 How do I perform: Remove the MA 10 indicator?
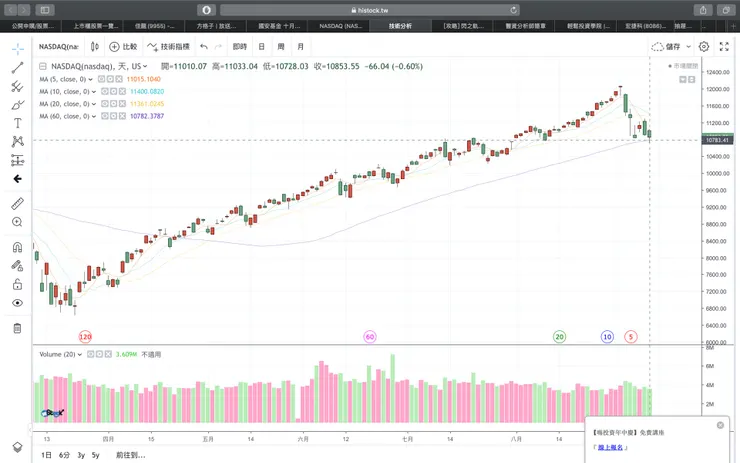(122, 92)
